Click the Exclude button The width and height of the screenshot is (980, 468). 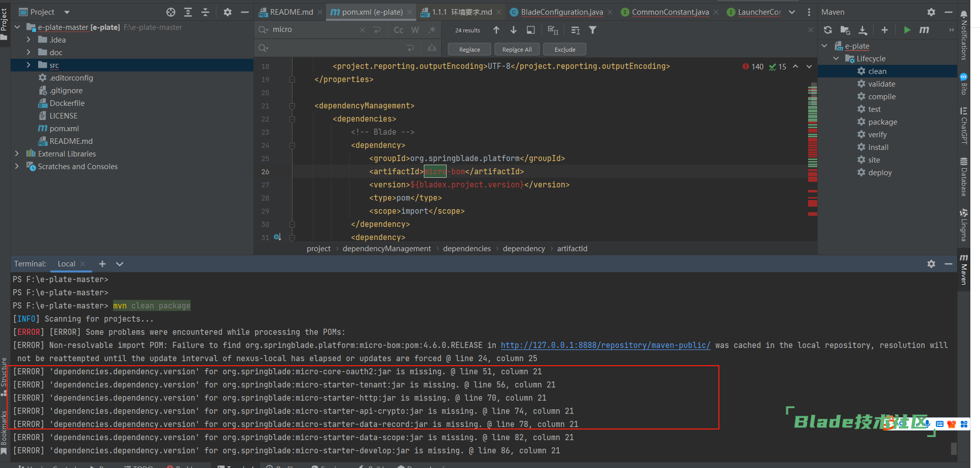[x=565, y=50]
